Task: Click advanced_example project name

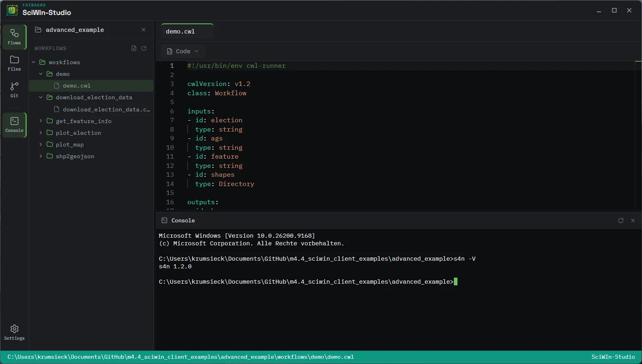Action: tap(75, 30)
